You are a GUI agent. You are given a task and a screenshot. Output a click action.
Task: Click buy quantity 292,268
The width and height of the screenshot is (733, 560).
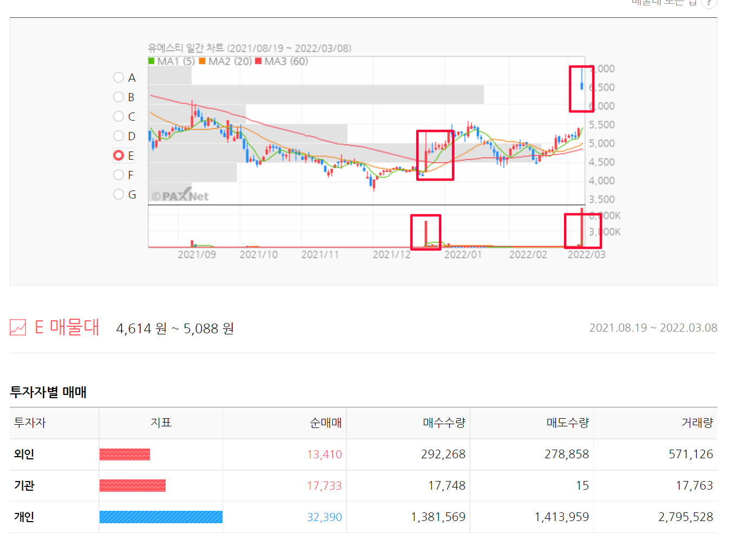443,454
